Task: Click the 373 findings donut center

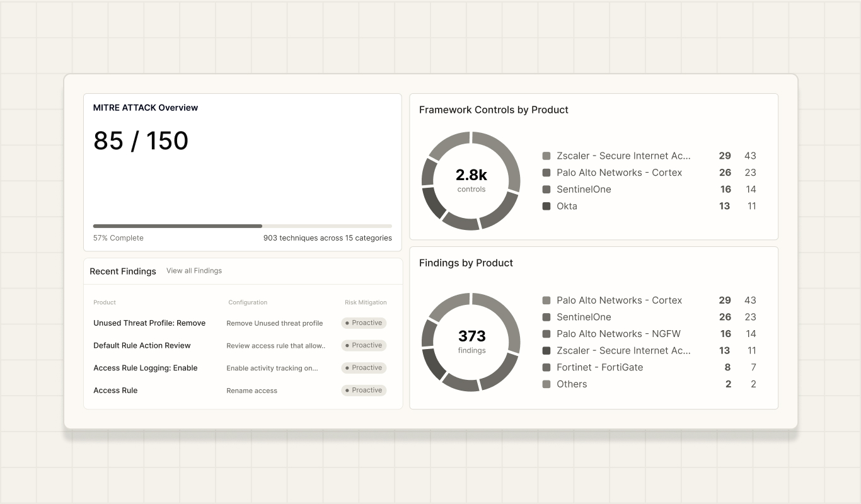Action: 471,341
